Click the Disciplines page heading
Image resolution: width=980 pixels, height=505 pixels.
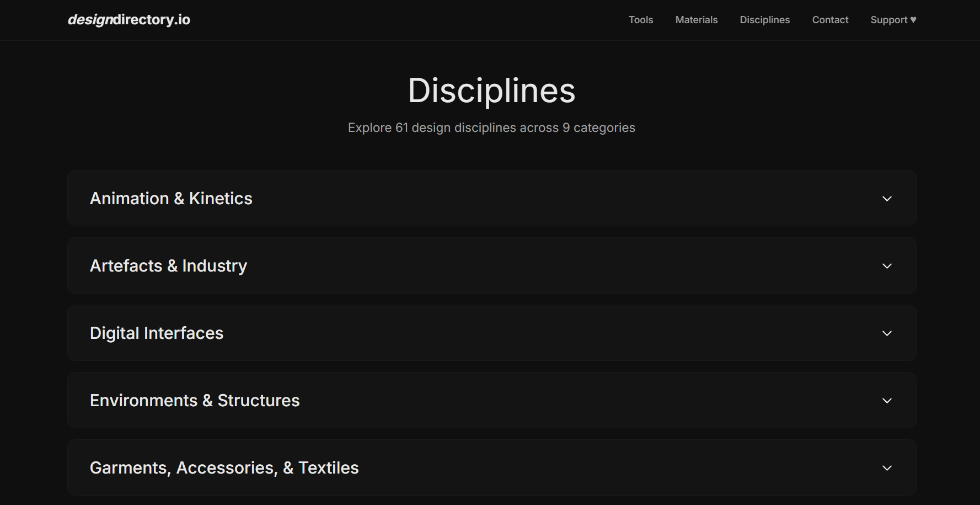491,91
